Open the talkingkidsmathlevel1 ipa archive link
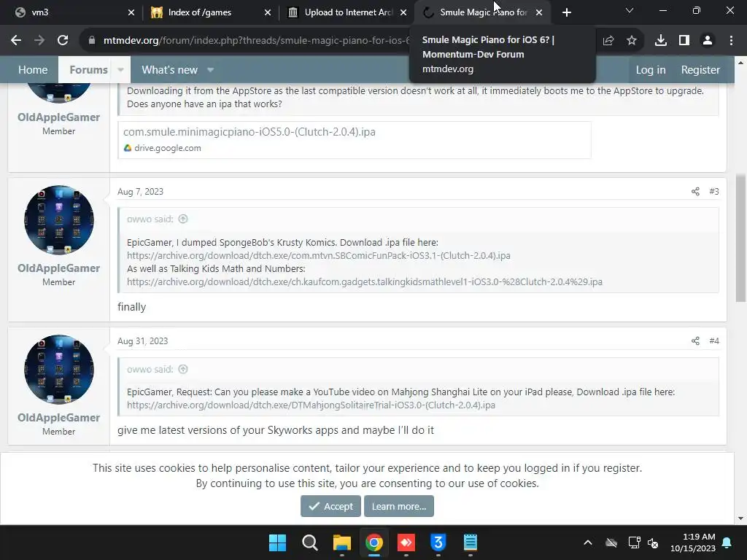 tap(365, 282)
